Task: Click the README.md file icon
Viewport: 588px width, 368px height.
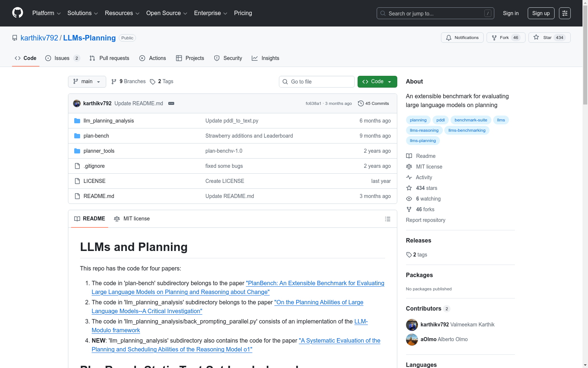Action: click(77, 196)
